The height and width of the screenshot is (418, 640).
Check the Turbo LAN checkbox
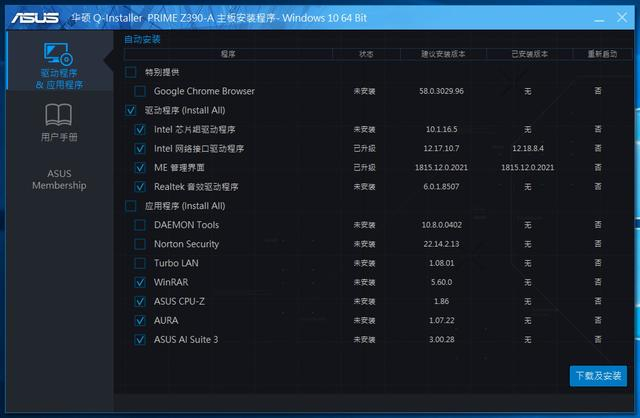coord(140,263)
